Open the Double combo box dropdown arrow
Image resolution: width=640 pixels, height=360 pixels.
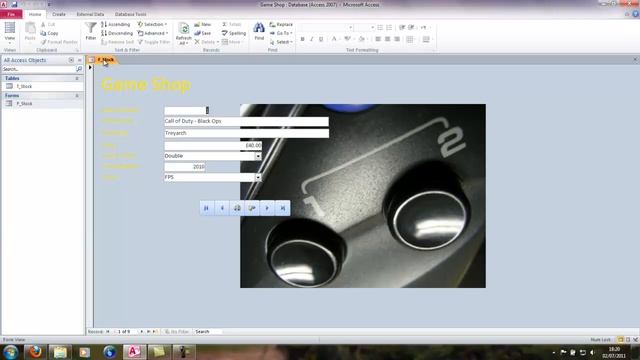pyautogui.click(x=258, y=156)
